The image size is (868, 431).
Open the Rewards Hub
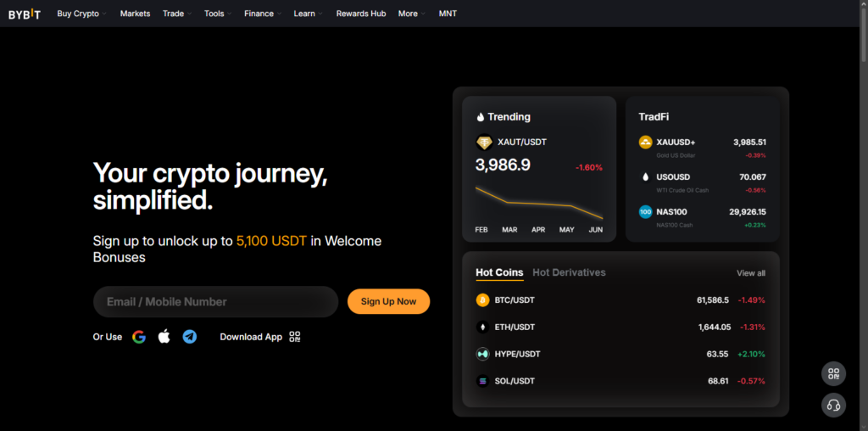(x=361, y=14)
